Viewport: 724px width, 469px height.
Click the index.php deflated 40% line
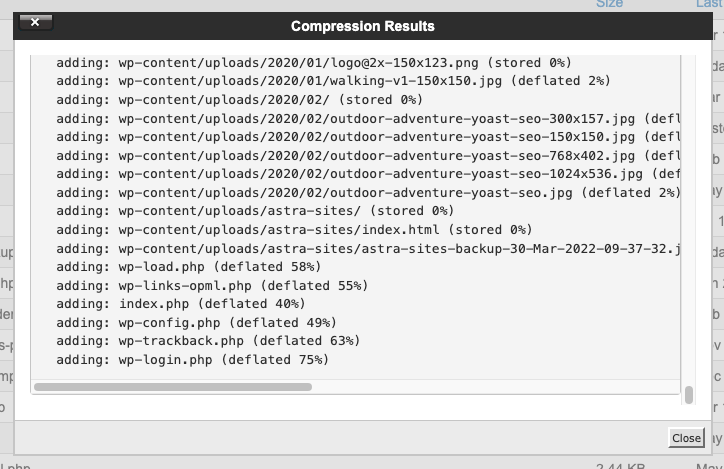click(181, 304)
